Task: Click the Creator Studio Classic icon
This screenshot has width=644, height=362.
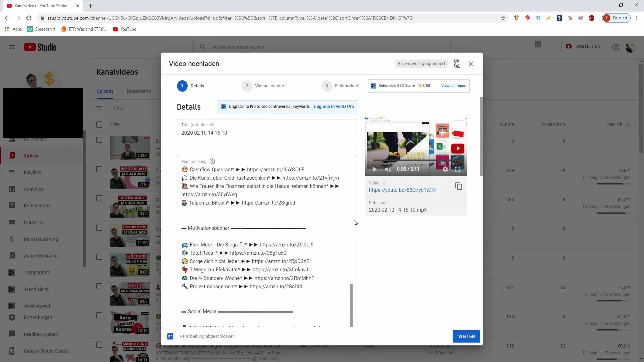Action: pos(12,351)
